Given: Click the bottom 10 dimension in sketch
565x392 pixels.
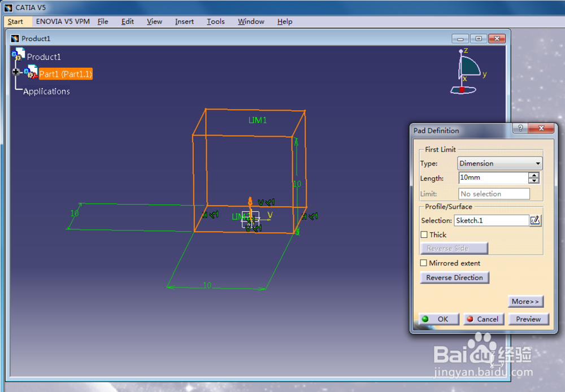Looking at the screenshot, I should [207, 285].
